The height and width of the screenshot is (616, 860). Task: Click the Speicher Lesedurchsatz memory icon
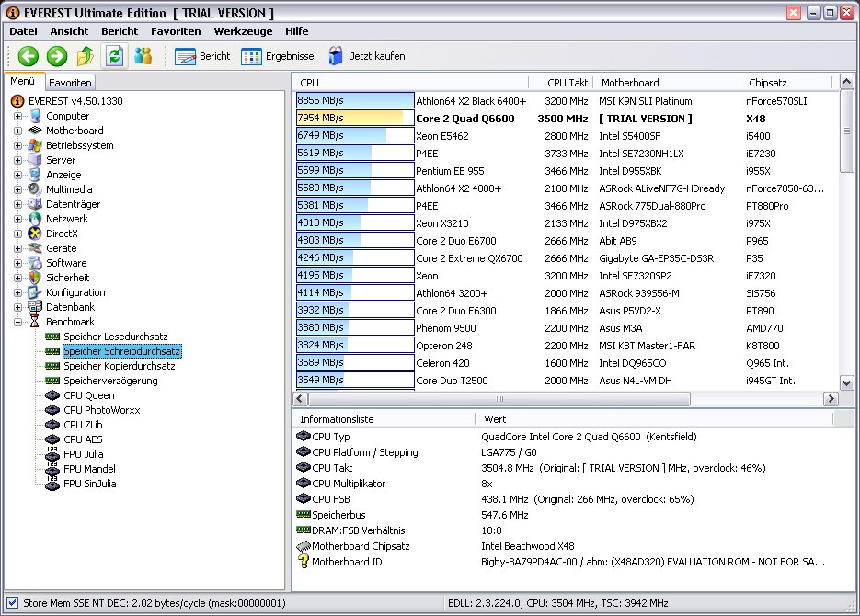[52, 337]
